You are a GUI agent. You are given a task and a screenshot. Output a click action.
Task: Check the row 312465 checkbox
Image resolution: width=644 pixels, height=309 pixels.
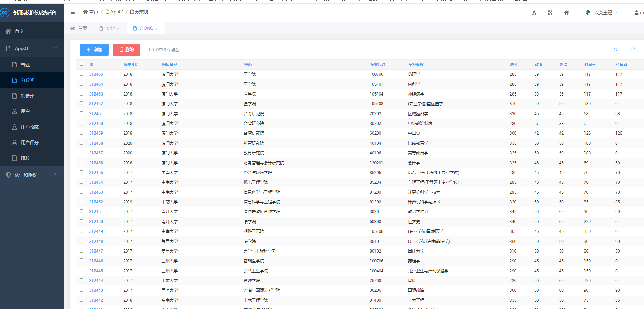[82, 74]
